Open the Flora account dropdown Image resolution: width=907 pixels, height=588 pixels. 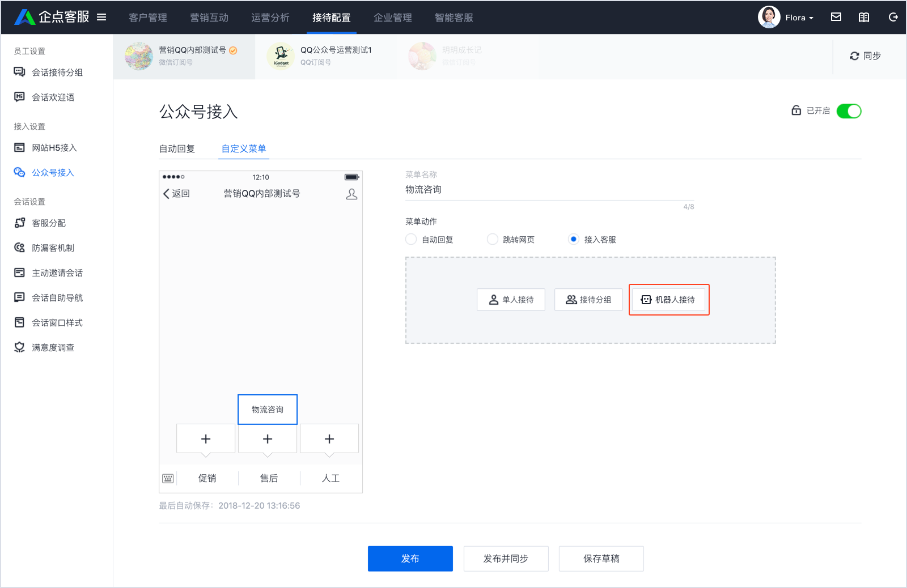tap(799, 18)
